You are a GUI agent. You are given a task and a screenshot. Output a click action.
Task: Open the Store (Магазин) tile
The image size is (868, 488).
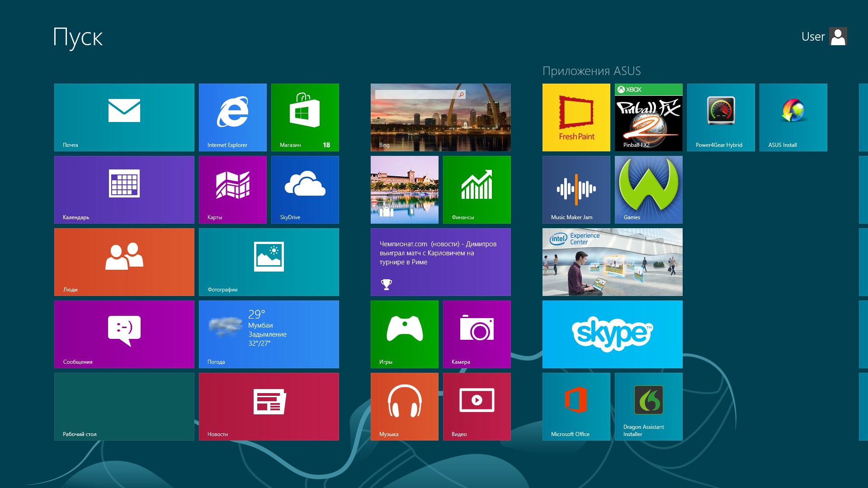tap(305, 117)
